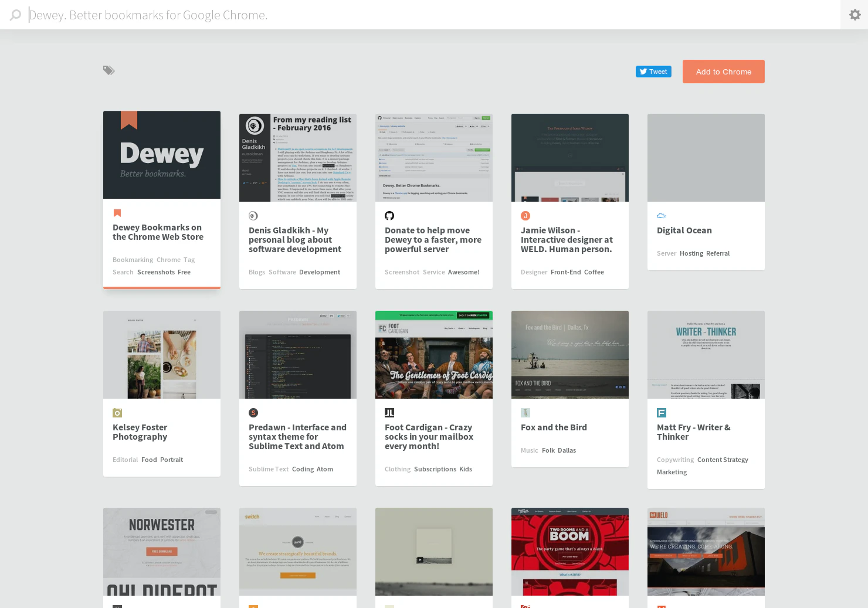
Task: Filter by the Front-End tag
Action: (566, 272)
